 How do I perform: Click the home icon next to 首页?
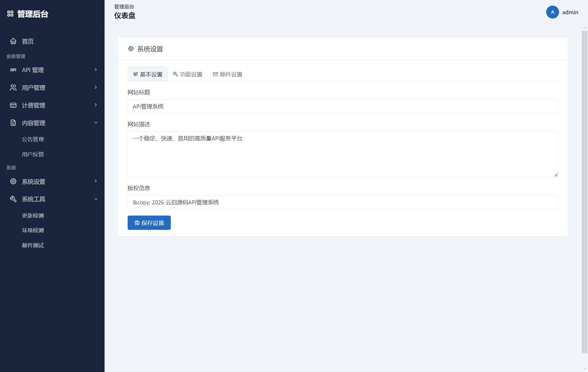tap(13, 41)
